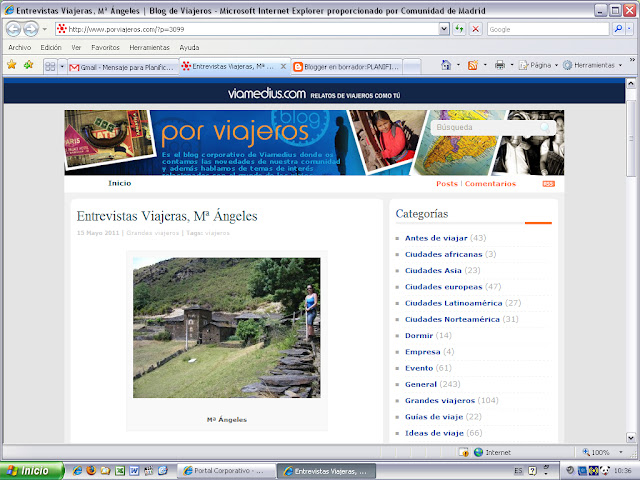Click the page scrollbar up arrow

pyautogui.click(x=631, y=84)
